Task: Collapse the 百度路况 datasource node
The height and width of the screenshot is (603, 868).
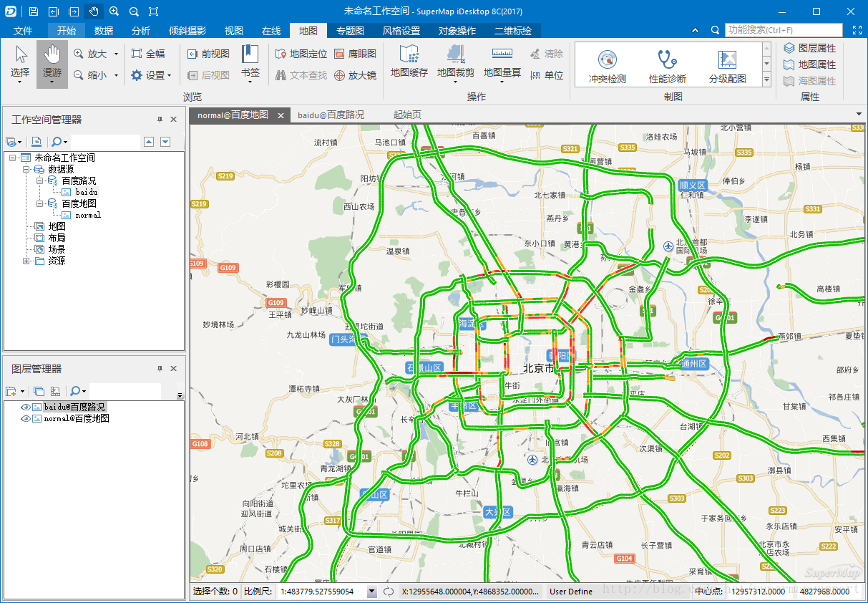Action: [x=40, y=180]
